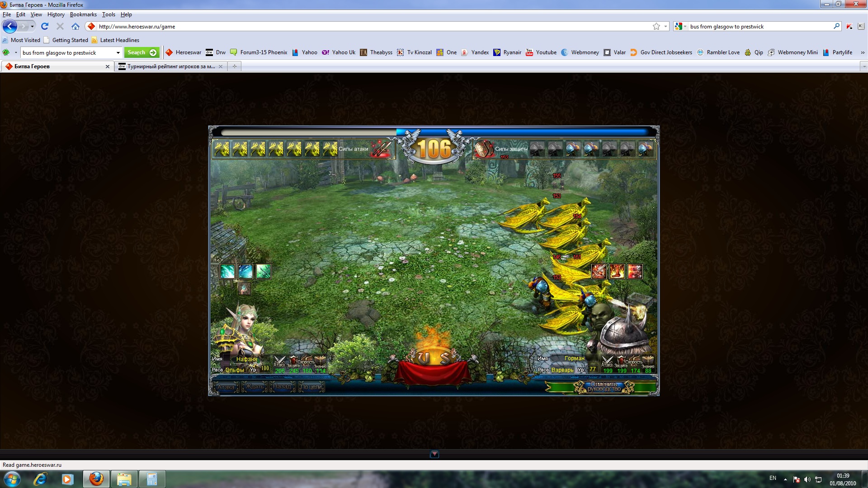The height and width of the screenshot is (488, 868).
Task: Show more bookmarks chevron
Action: [862, 53]
